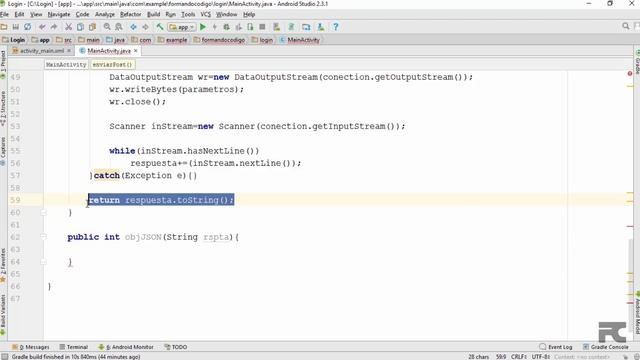Click the Copy toolbar icon
This screenshot has width=640, height=360.
click(x=80, y=27)
